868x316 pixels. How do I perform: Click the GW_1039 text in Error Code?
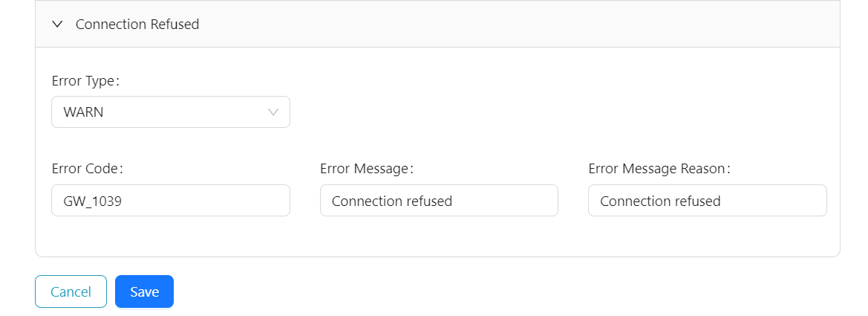pyautogui.click(x=93, y=201)
